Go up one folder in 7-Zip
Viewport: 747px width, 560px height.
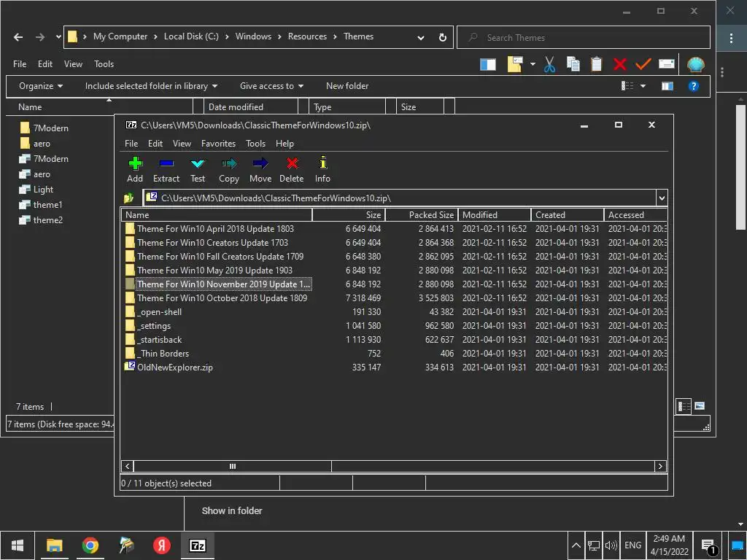click(x=128, y=198)
